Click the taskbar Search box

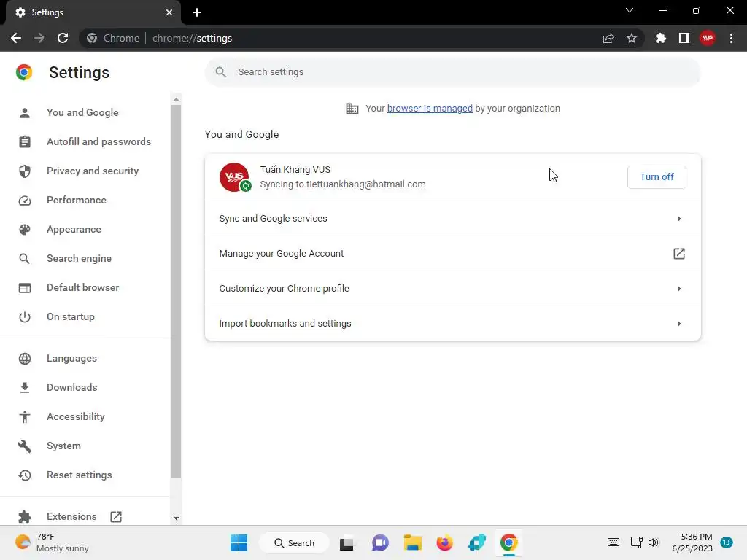pos(294,542)
